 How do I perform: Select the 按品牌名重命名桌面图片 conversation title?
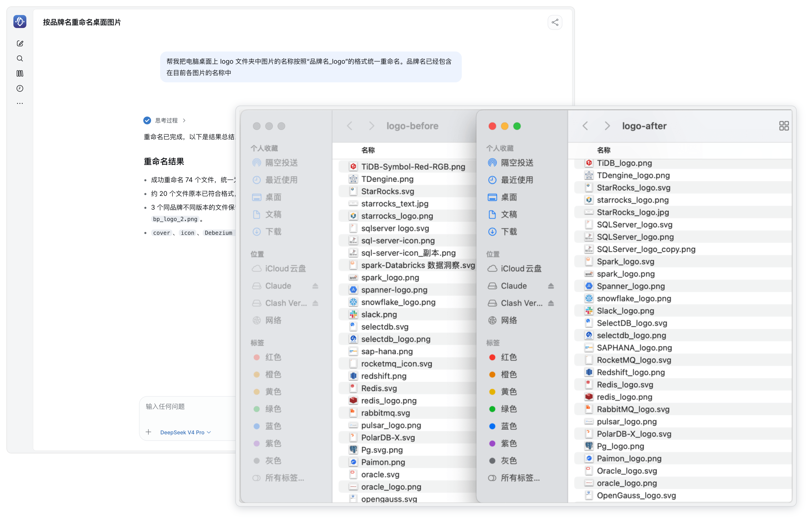click(x=82, y=22)
